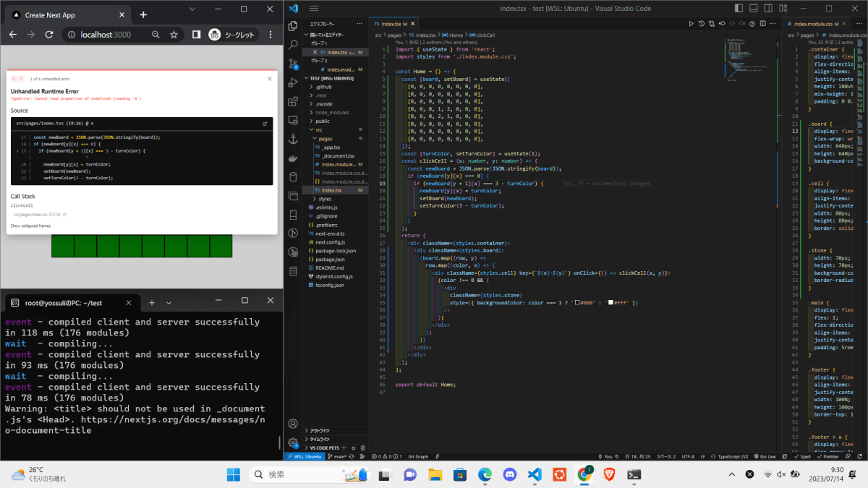This screenshot has width=868, height=488.
Task: Click the Git Graph status bar item
Action: pyautogui.click(x=418, y=457)
